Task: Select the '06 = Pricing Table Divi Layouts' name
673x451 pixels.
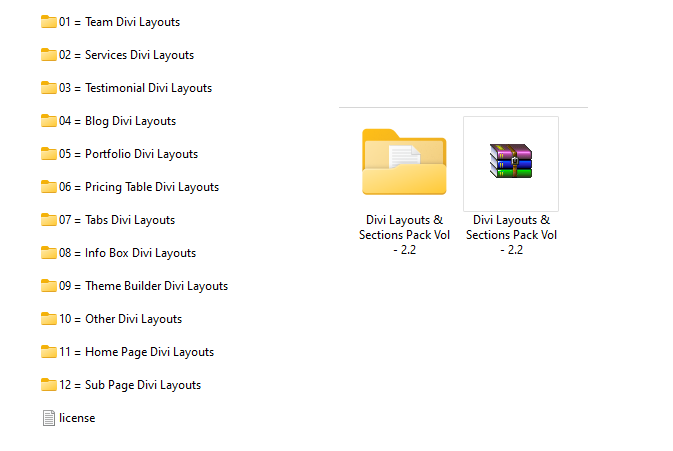Action: (x=139, y=187)
